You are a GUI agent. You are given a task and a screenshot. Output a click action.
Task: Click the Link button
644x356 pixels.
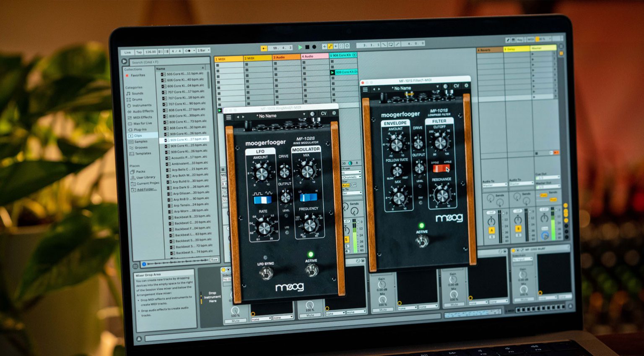pyautogui.click(x=127, y=52)
